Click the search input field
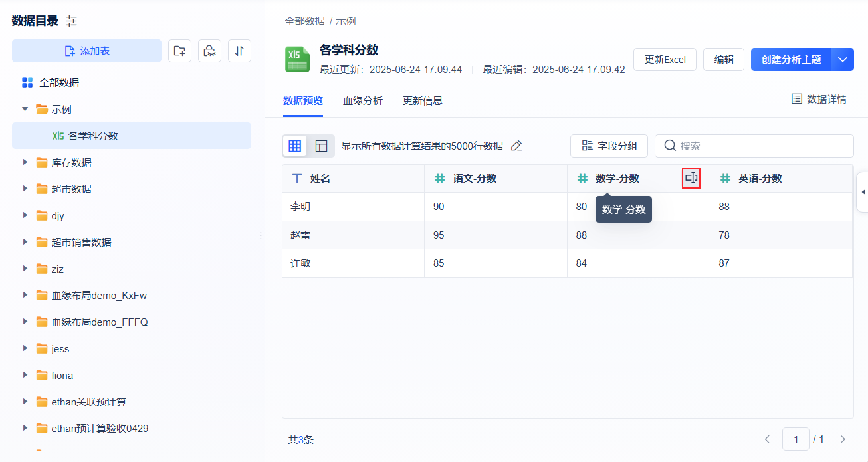868x462 pixels. (x=758, y=146)
